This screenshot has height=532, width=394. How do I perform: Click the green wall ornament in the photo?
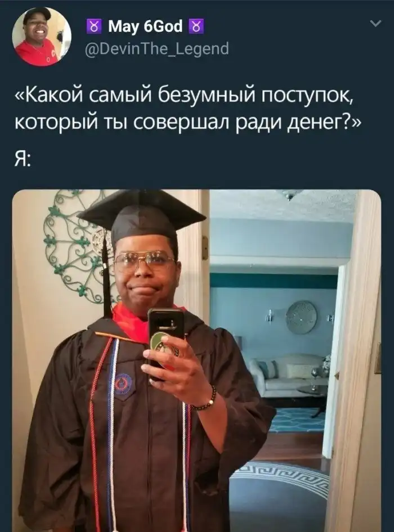click(77, 245)
